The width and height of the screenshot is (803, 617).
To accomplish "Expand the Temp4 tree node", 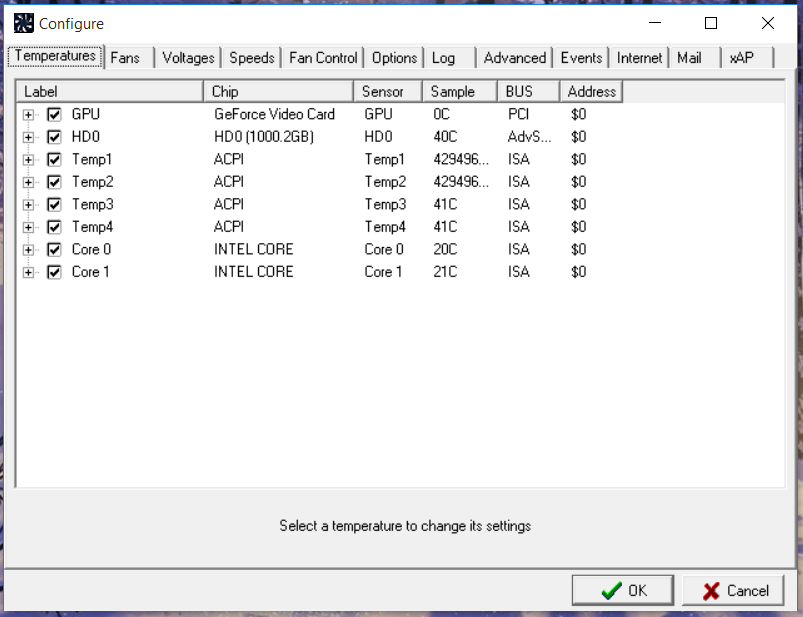I will click(28, 227).
